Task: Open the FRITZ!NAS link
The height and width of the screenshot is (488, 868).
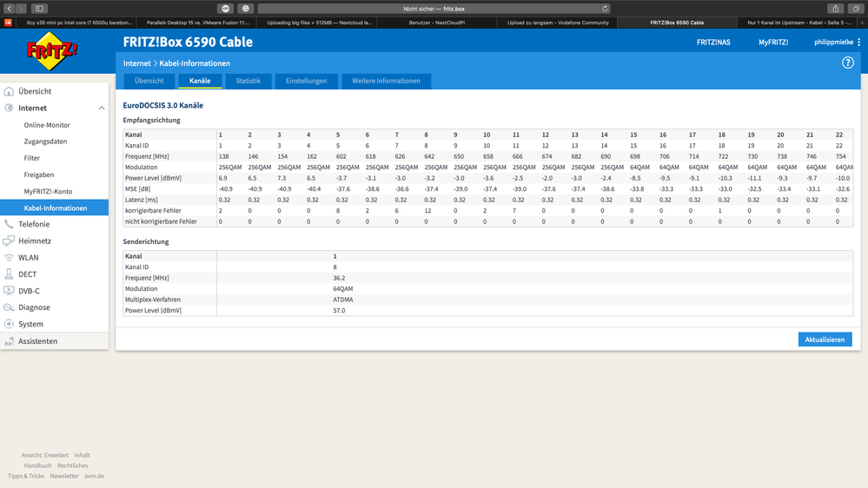Action: click(x=713, y=42)
